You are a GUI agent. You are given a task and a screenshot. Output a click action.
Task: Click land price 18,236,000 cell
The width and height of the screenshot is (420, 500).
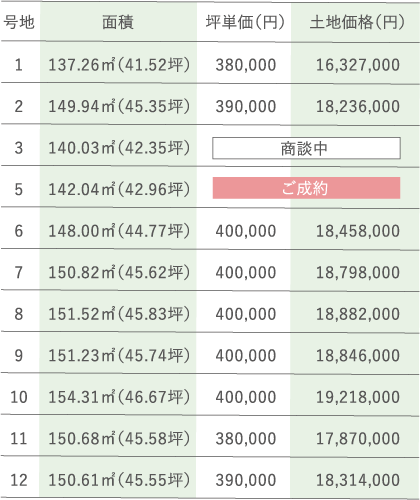click(x=358, y=106)
